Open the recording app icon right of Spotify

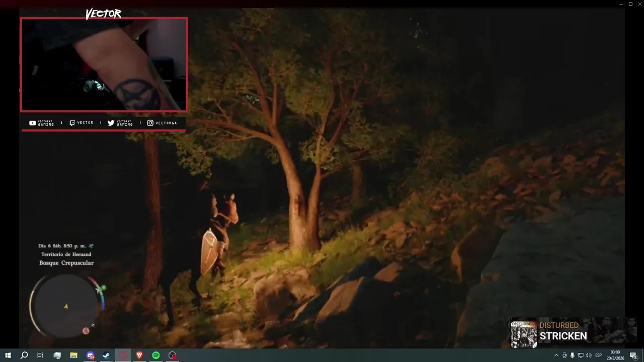tap(173, 355)
